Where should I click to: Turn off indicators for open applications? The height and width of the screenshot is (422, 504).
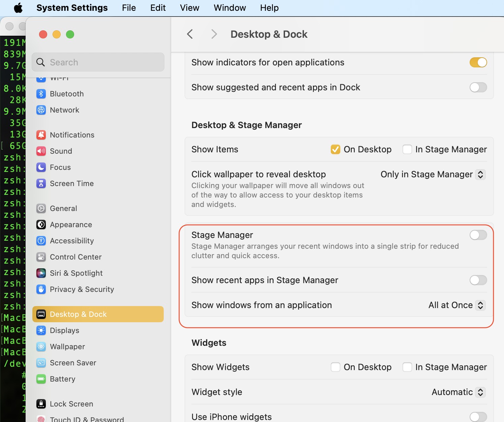[478, 62]
